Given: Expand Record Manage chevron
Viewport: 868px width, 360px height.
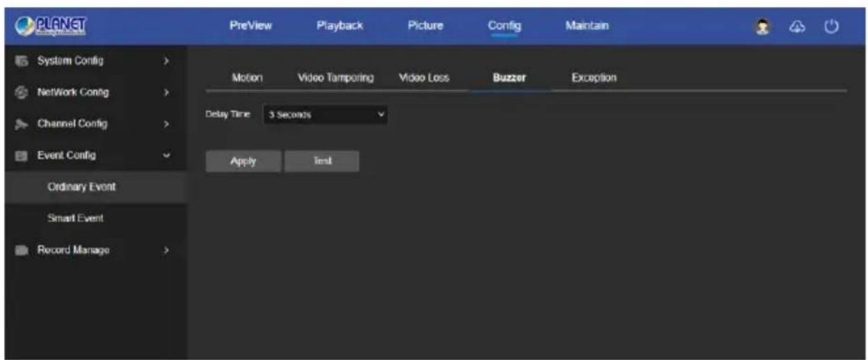Looking at the screenshot, I should point(165,249).
